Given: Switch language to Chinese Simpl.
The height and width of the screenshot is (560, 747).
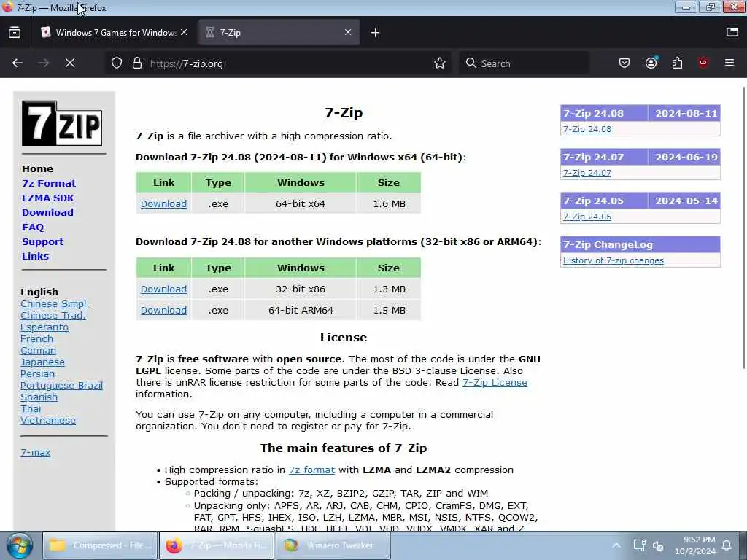Looking at the screenshot, I should 55,304.
